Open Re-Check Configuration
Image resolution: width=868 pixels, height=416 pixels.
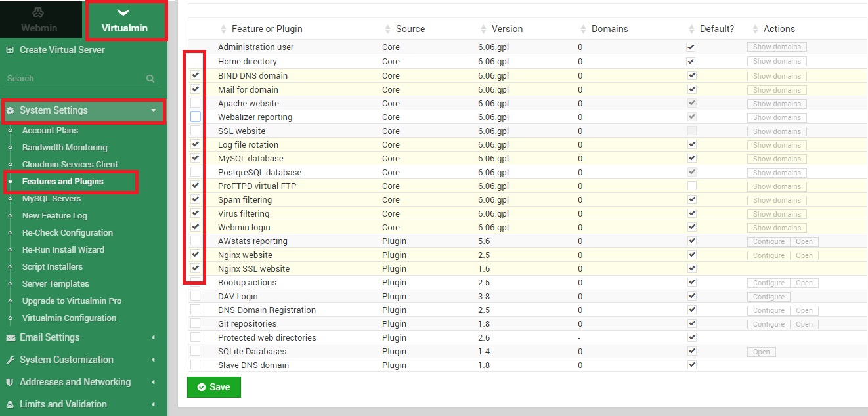click(67, 232)
